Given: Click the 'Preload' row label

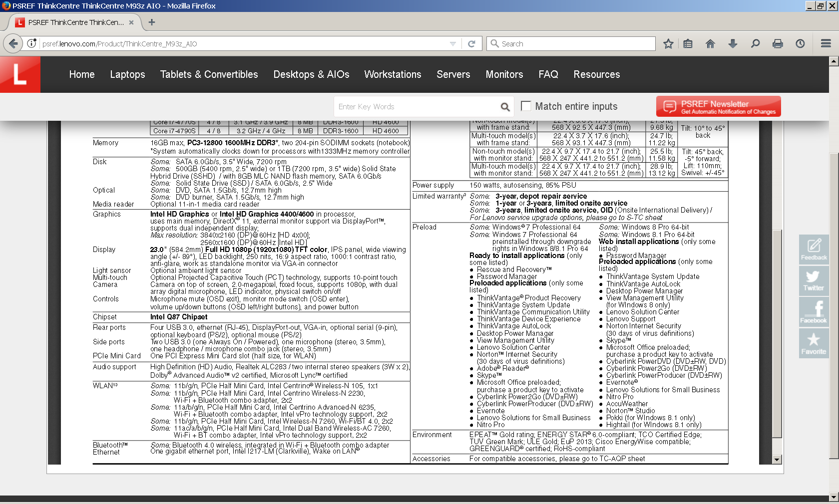Looking at the screenshot, I should [424, 227].
